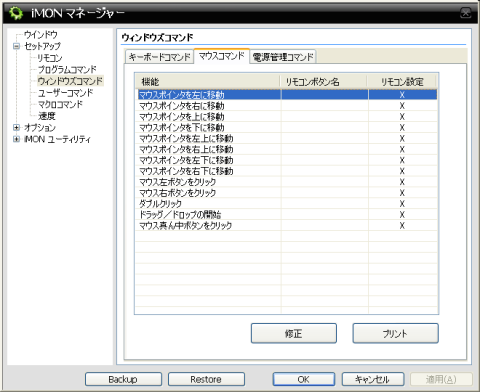This screenshot has width=480, height=392.
Task: Sort by 機能 column header
Action: pos(207,82)
